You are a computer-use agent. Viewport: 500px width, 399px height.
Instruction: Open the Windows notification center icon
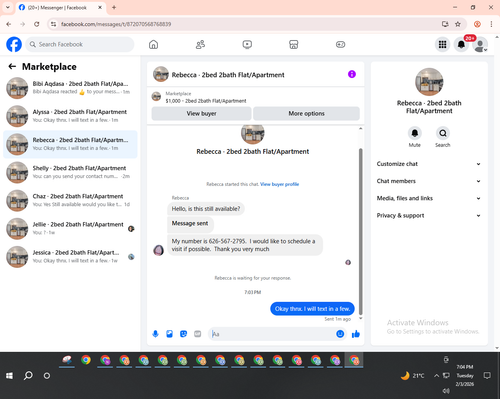[487, 376]
